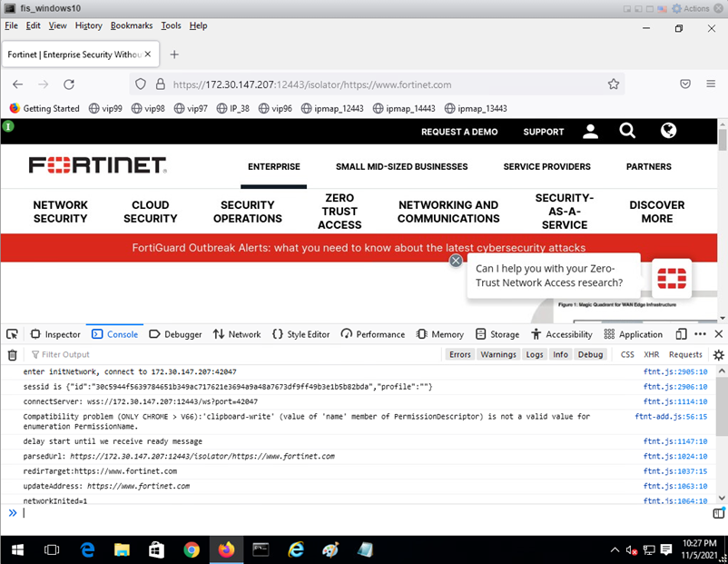
Task: Launch Chrome from the taskbar
Action: [x=191, y=549]
